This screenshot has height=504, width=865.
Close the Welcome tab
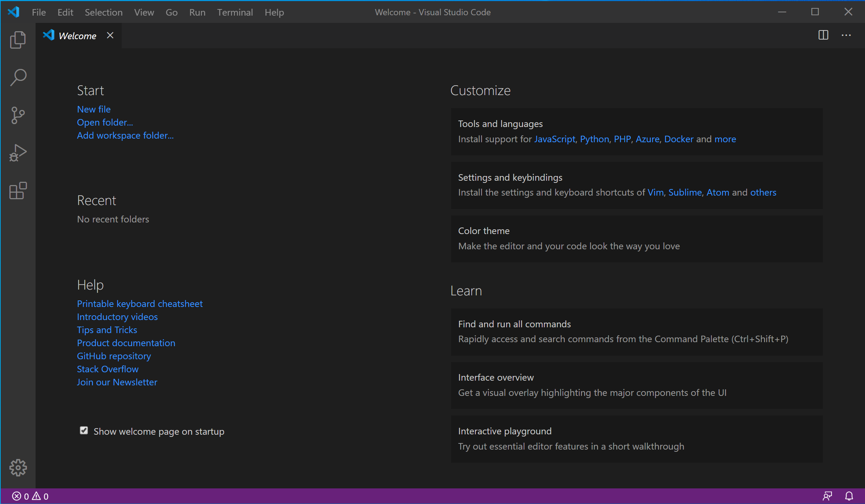110,35
